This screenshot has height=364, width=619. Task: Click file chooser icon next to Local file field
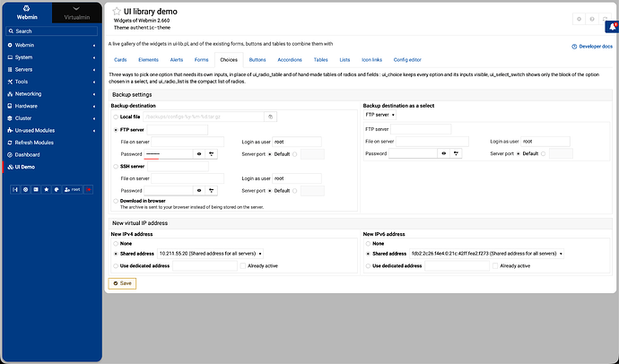270,117
